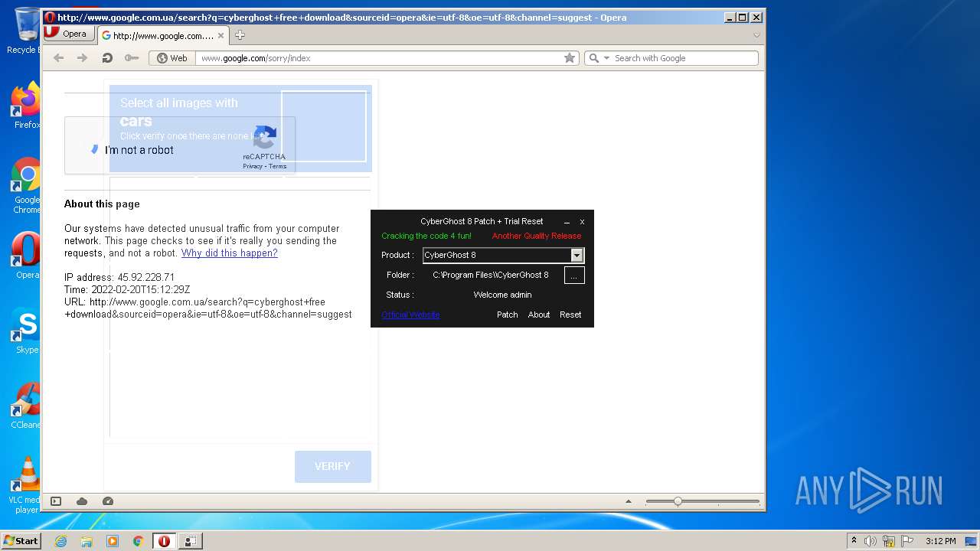Open the Google Chrome desktop shortcut
This screenshot has width=980, height=551.
(26, 186)
